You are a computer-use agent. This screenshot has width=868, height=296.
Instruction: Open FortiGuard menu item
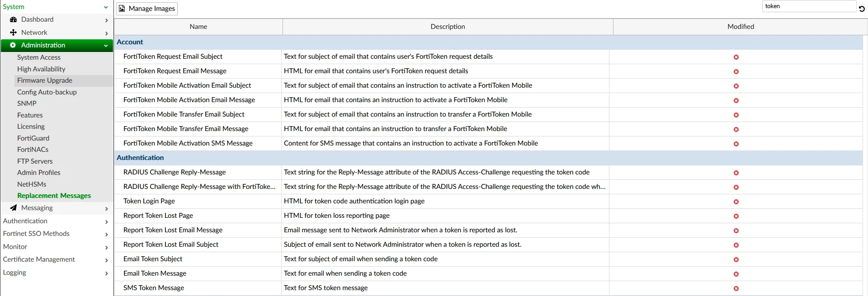coord(33,138)
